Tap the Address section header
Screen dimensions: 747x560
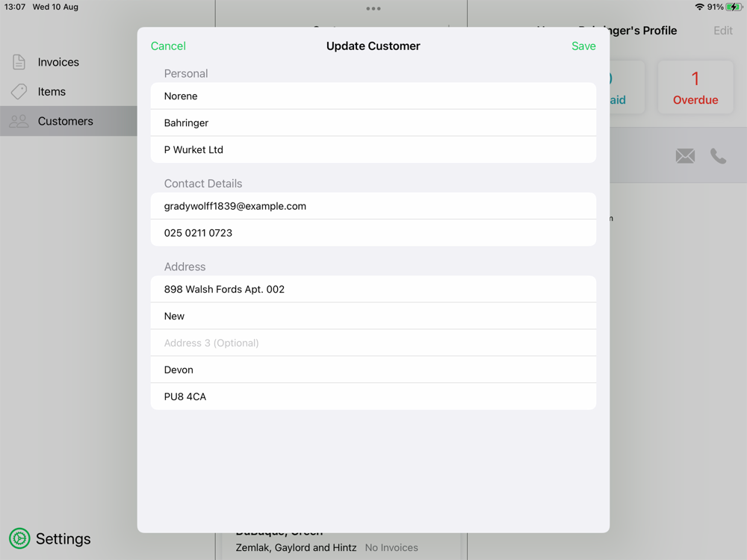coord(185,267)
